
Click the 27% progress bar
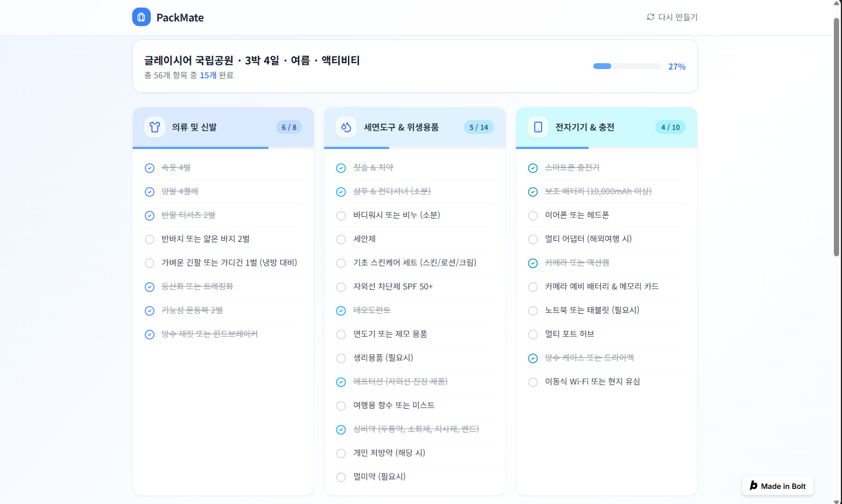626,66
